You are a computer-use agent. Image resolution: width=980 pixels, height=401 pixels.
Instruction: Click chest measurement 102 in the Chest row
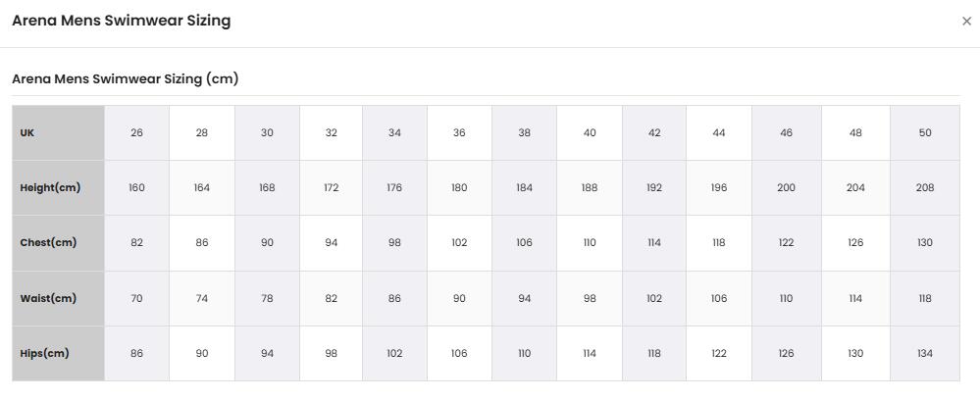click(x=459, y=243)
